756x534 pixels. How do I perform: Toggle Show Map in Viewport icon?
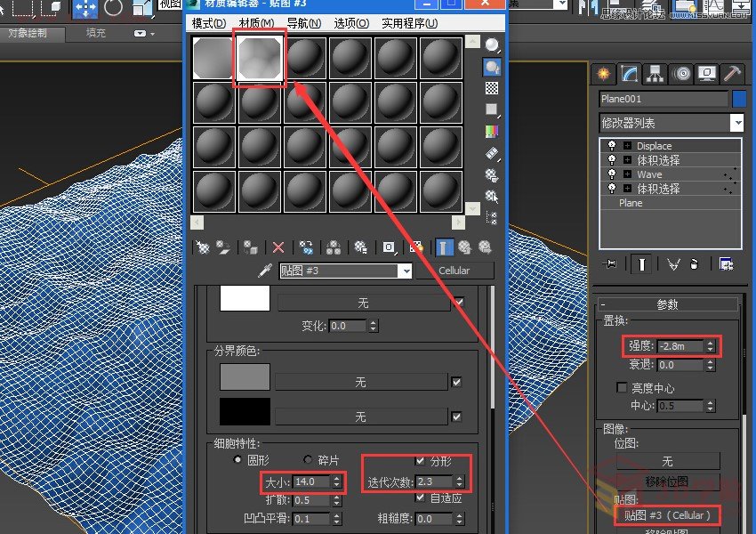(x=416, y=247)
